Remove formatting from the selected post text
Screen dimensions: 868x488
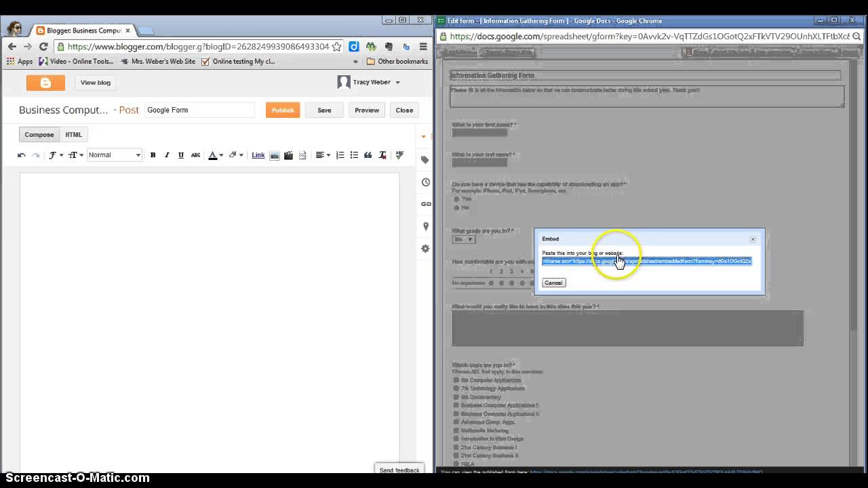(383, 155)
